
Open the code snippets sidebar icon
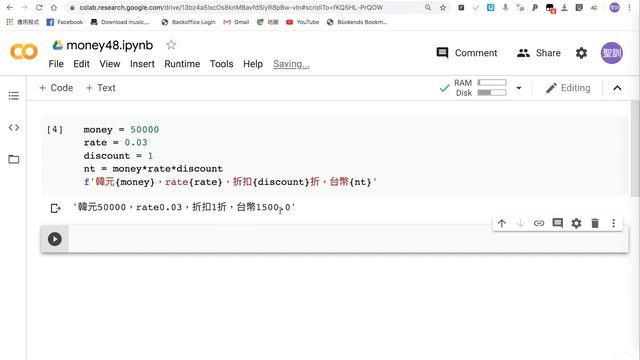(x=13, y=127)
